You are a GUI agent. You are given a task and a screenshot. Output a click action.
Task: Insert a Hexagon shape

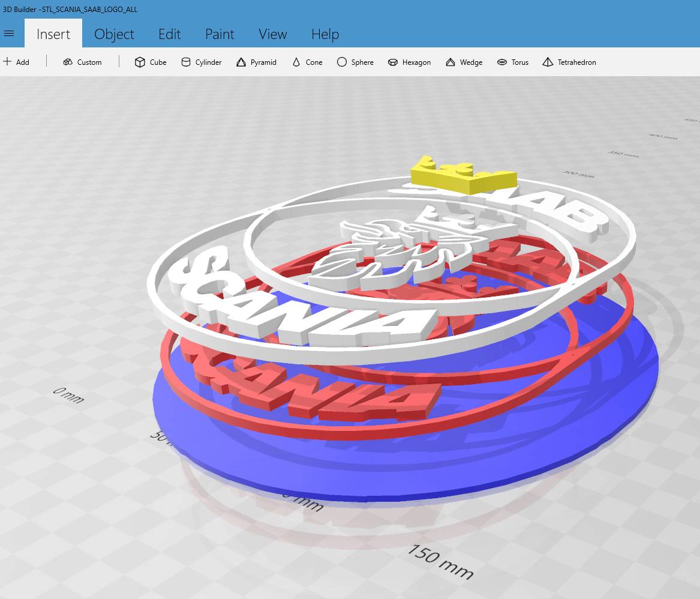pyautogui.click(x=409, y=62)
